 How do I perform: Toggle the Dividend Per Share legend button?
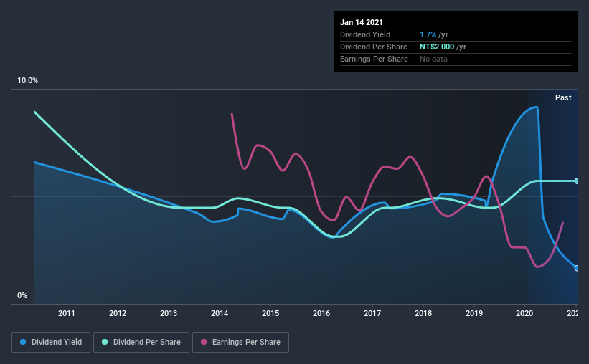pos(141,343)
